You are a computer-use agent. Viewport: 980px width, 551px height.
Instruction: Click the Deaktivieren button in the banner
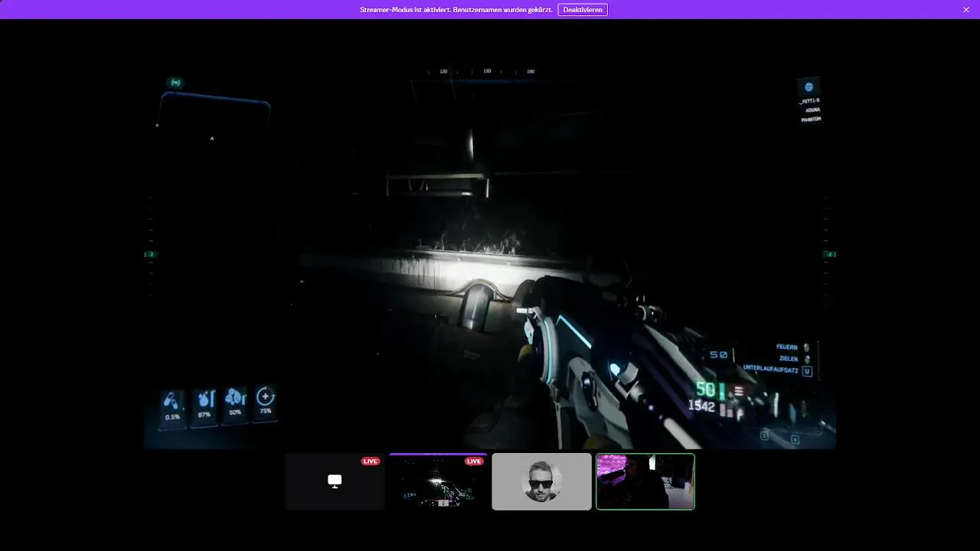click(x=583, y=9)
